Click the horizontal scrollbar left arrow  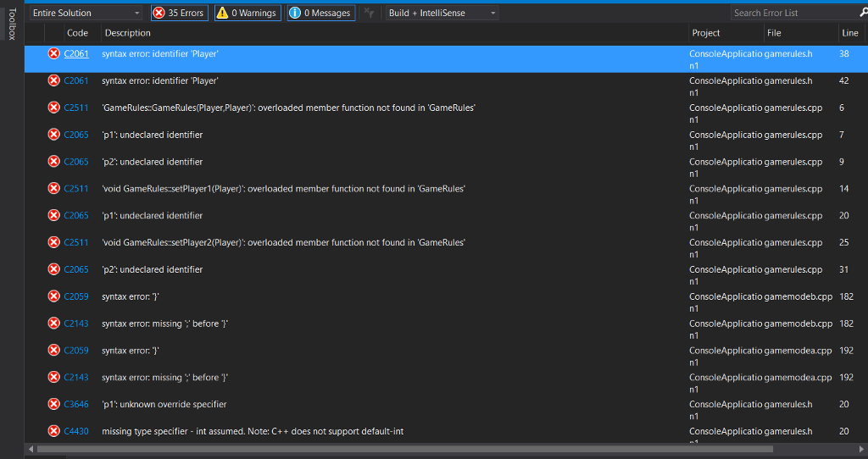click(31, 449)
